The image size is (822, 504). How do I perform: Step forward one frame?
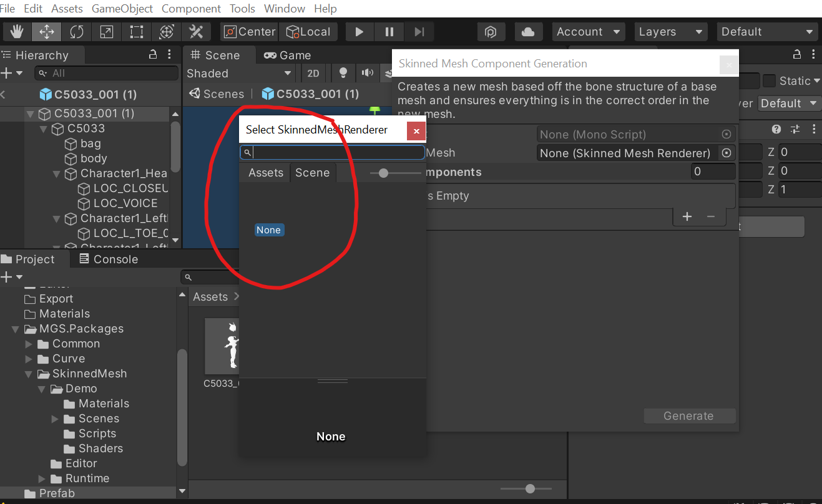[x=419, y=32]
